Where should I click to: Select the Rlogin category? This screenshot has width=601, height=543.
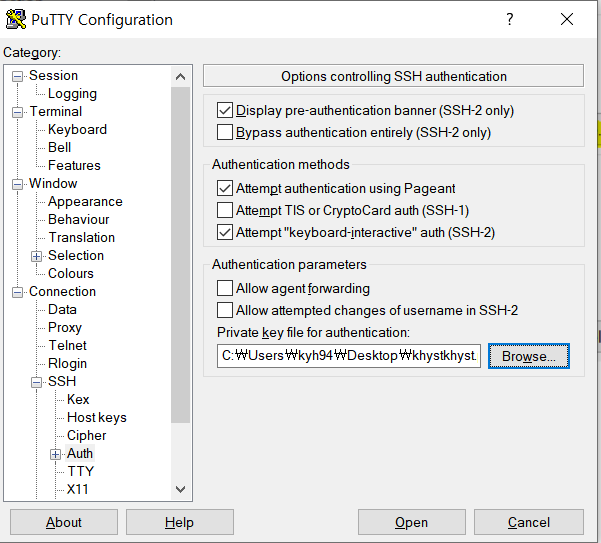click(x=67, y=364)
